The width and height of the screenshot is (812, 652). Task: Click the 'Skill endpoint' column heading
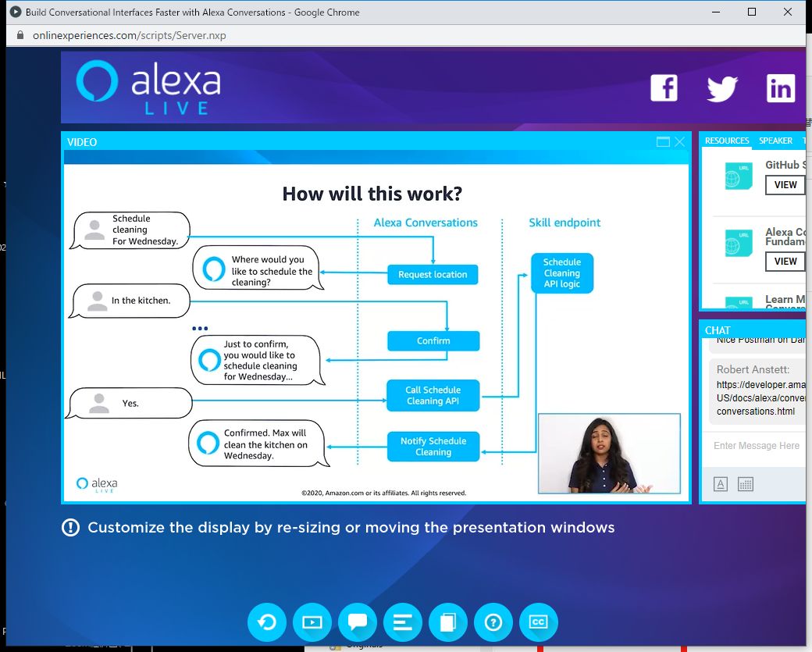(x=564, y=223)
